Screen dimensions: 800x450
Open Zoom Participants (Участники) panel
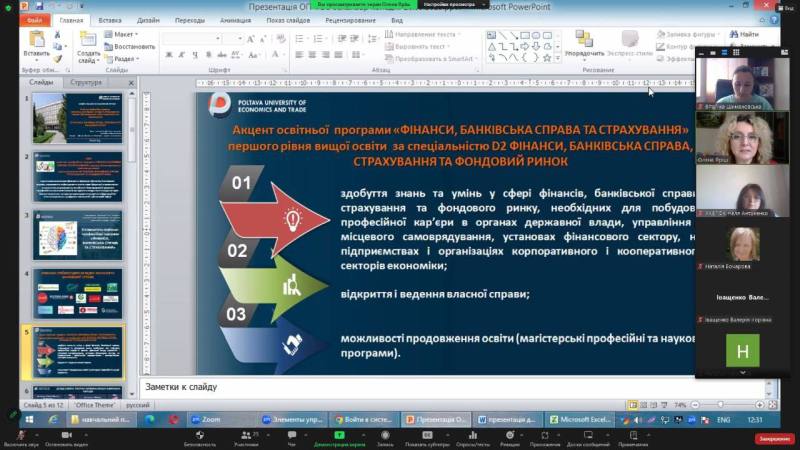click(247, 435)
